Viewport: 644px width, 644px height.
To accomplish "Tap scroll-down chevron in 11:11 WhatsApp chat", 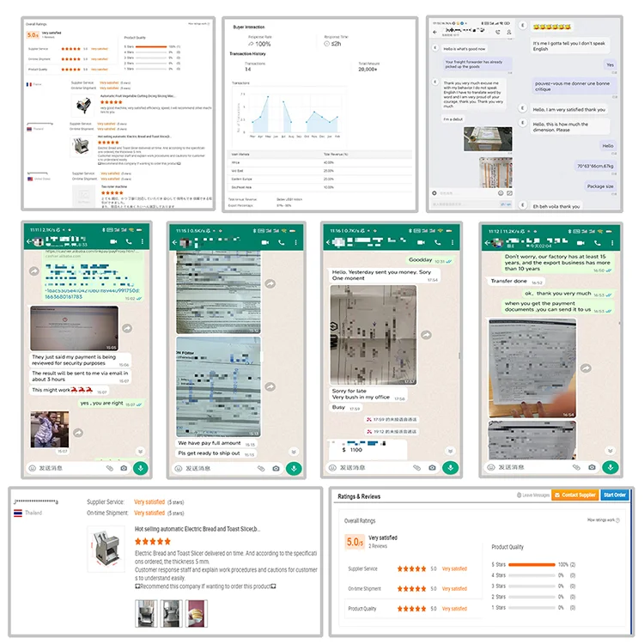I will [x=141, y=452].
